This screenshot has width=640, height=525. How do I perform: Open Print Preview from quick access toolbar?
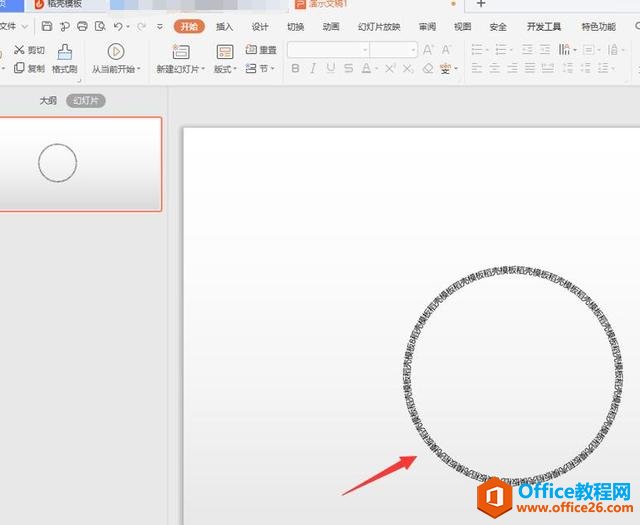pos(100,27)
